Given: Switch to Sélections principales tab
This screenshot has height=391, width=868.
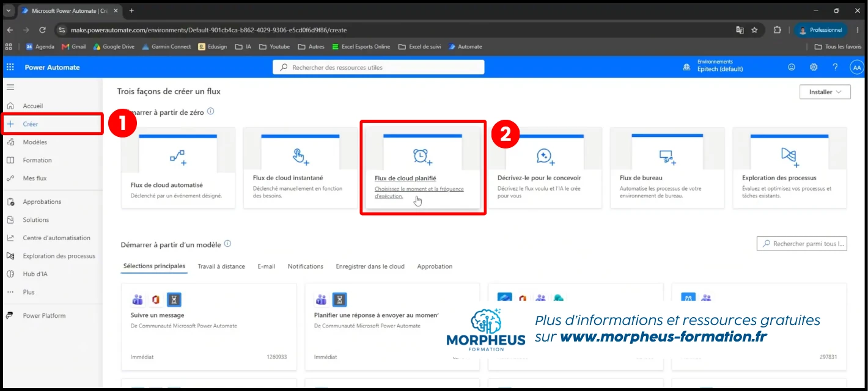Looking at the screenshot, I should pyautogui.click(x=154, y=266).
